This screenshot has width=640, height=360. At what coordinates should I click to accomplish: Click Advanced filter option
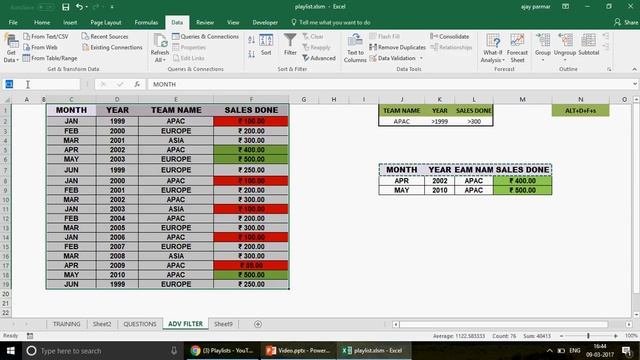pyautogui.click(x=319, y=58)
